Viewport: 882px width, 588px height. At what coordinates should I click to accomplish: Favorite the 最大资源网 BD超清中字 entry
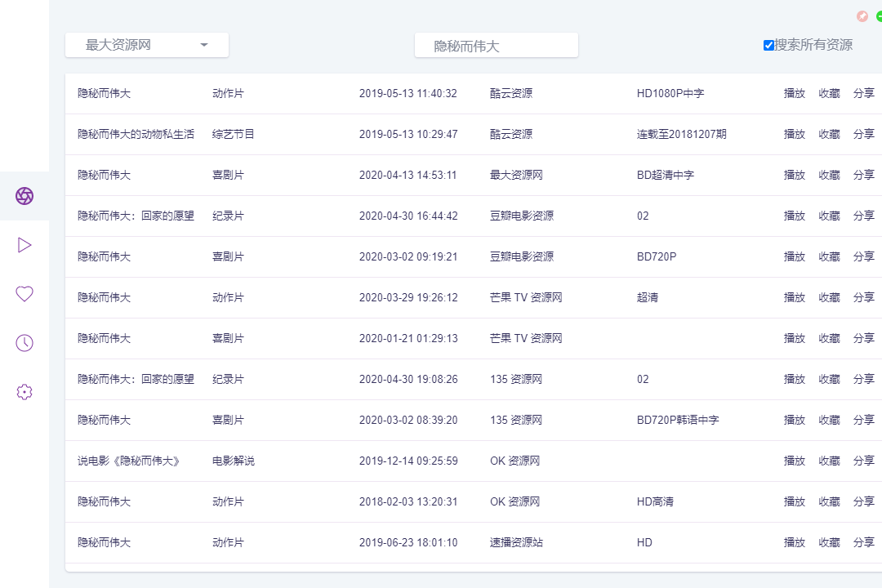click(x=829, y=175)
